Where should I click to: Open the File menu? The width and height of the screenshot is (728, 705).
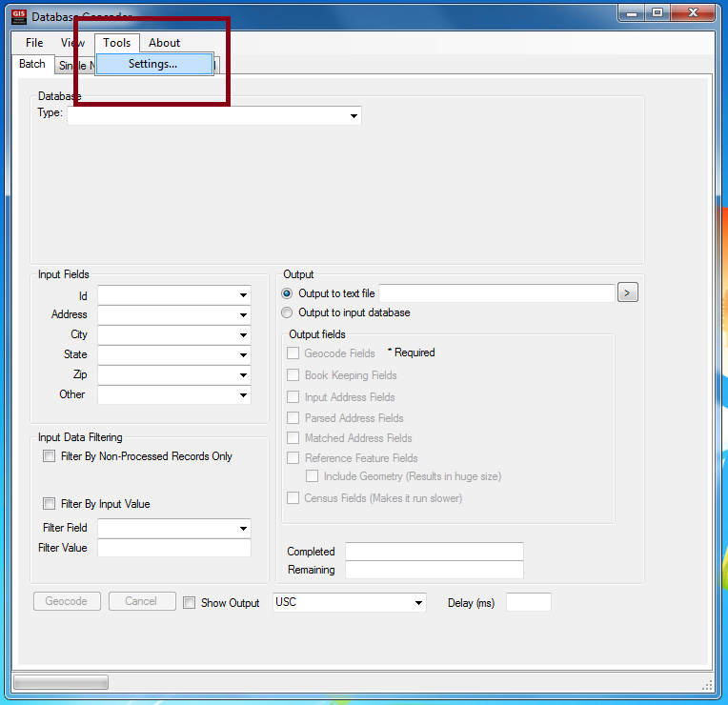pos(34,43)
